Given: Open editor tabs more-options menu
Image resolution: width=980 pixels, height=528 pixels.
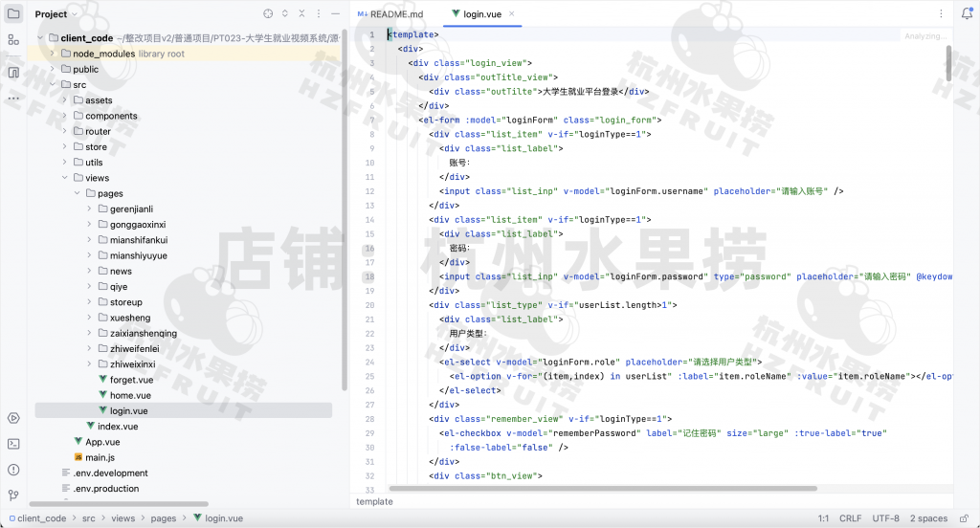Looking at the screenshot, I should [942, 13].
